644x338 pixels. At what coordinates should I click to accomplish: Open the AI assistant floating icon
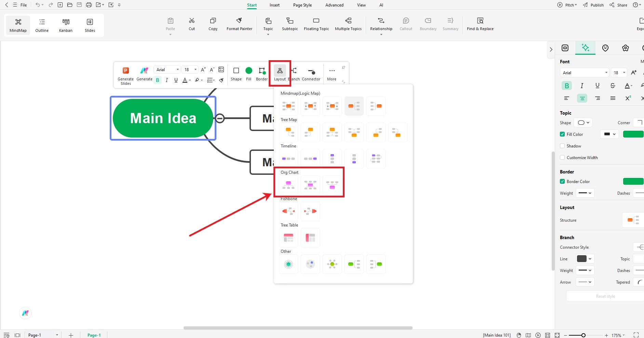(25, 313)
